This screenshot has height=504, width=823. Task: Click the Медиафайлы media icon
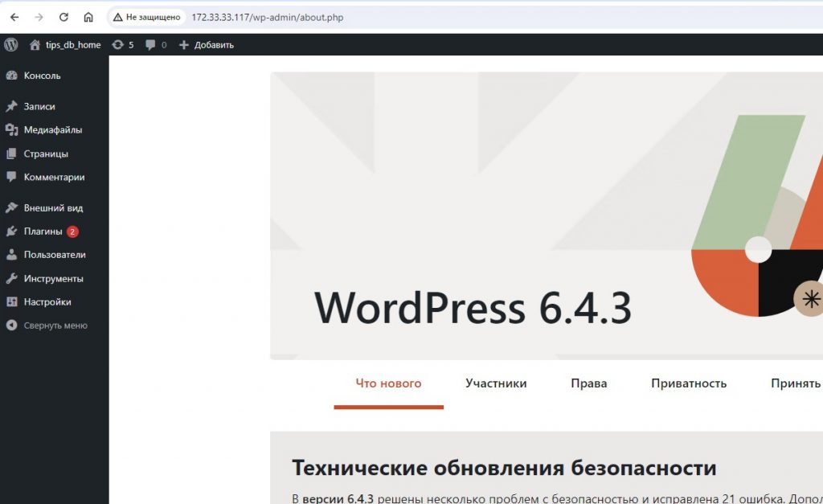pyautogui.click(x=11, y=130)
